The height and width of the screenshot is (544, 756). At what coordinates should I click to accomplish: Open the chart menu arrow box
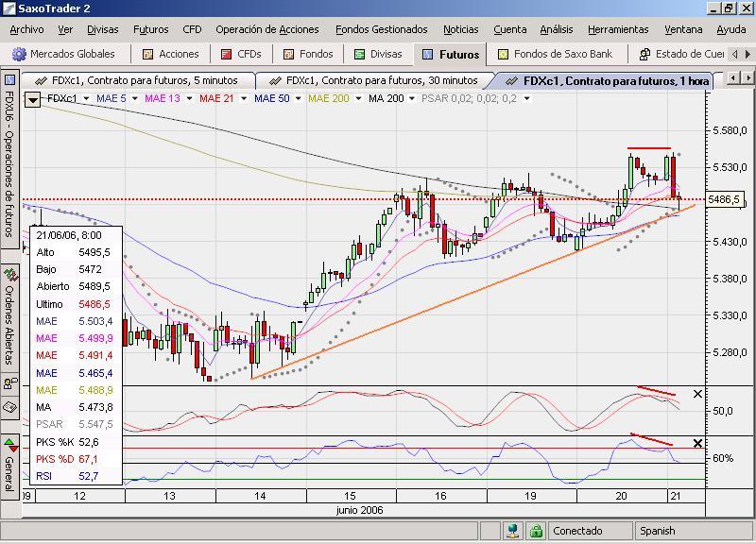[33, 98]
